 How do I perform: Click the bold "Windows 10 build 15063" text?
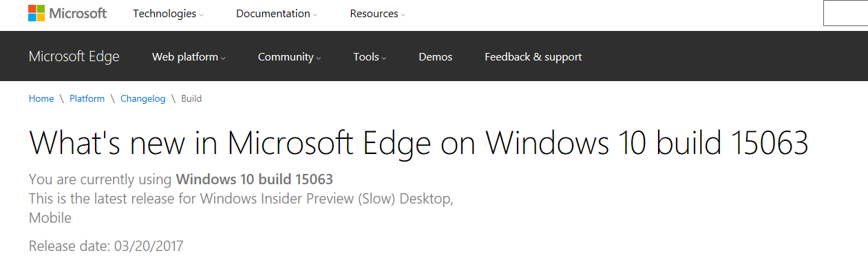254,179
